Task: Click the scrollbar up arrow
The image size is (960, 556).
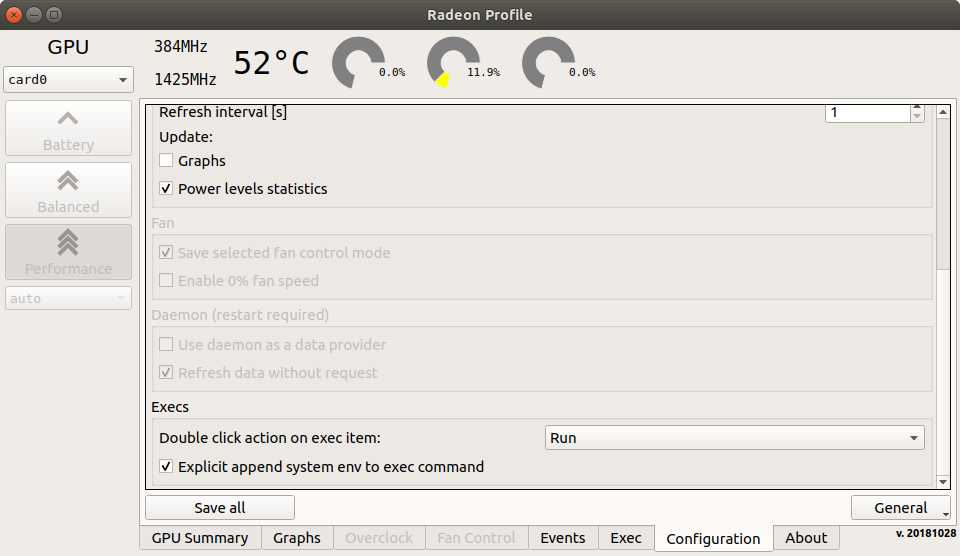Action: tap(943, 112)
